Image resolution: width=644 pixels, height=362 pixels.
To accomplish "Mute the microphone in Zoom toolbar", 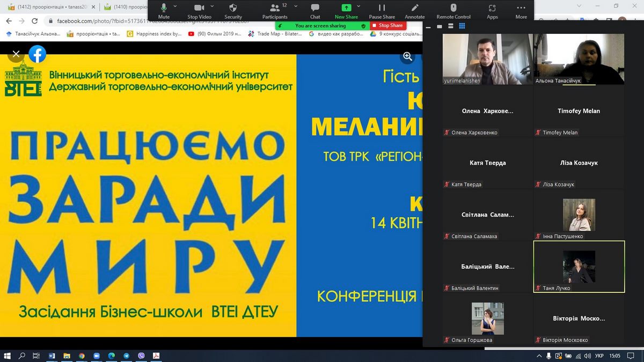I will [164, 9].
